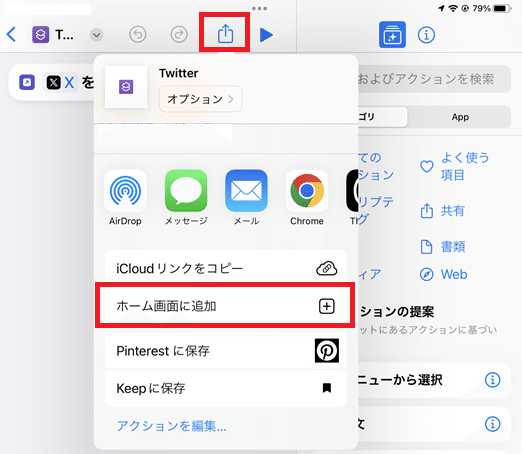The image size is (522, 454).
Task: Tap the share icon in toolbar
Action: pyautogui.click(x=225, y=33)
